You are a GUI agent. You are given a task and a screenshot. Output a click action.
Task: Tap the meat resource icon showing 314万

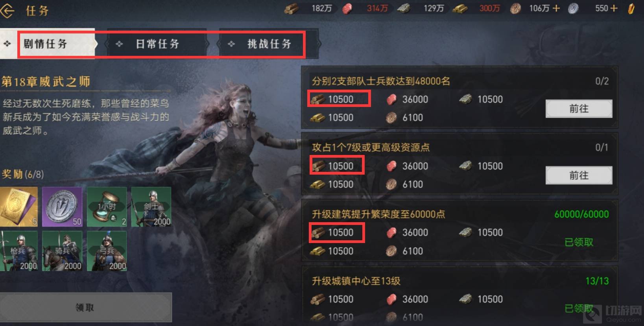click(x=347, y=8)
